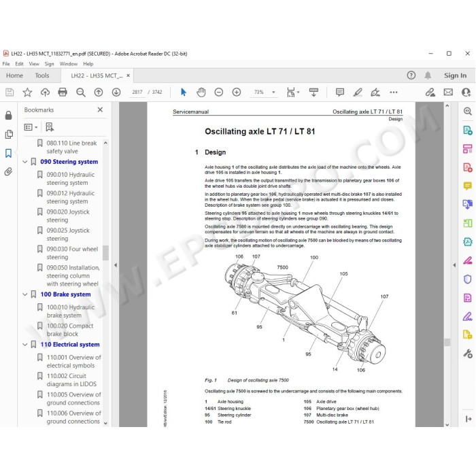476x476 pixels.
Task: Activate the hand pan tool
Action: tap(201, 92)
